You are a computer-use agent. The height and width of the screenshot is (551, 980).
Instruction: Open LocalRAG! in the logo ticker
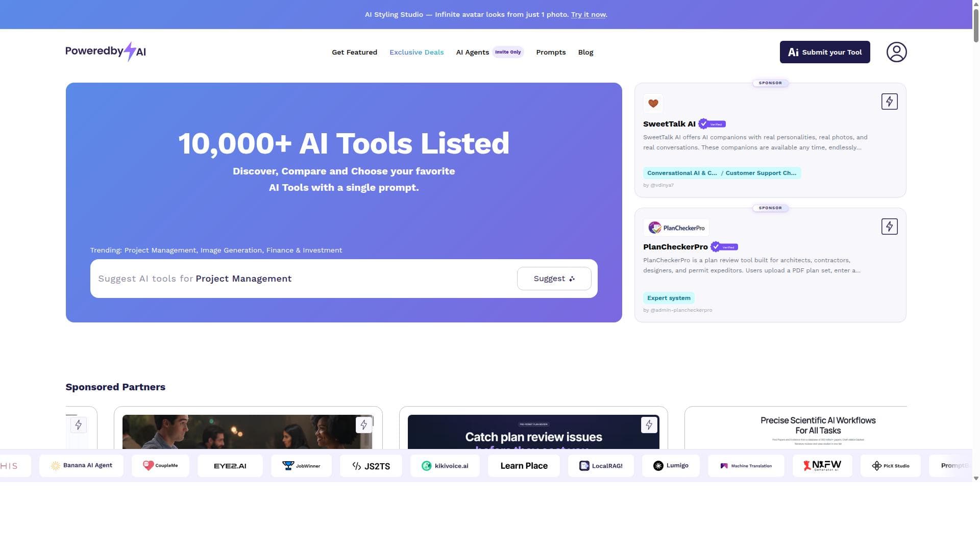coord(601,466)
